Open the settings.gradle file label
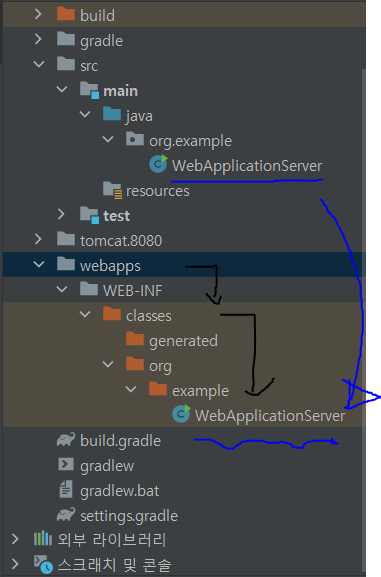The image size is (381, 577). (x=129, y=516)
